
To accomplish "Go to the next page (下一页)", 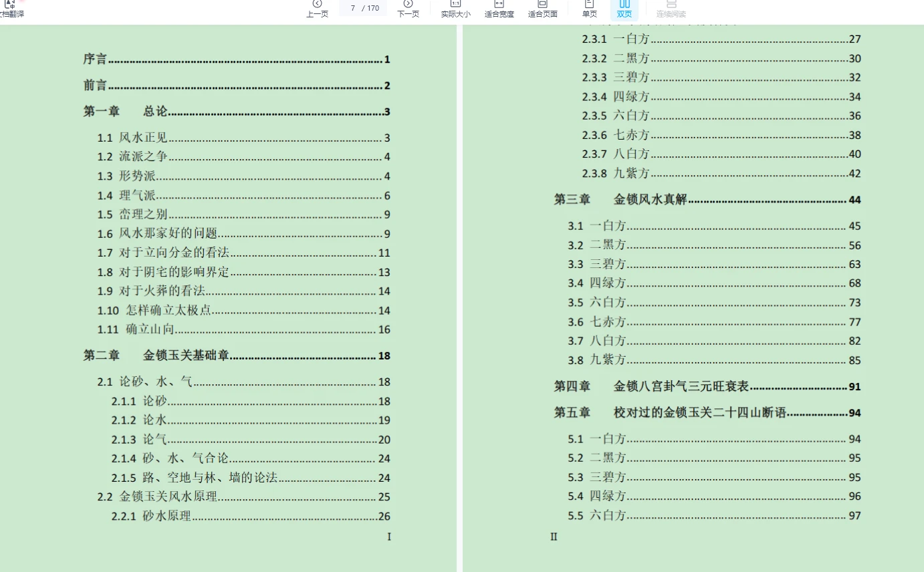I will coord(408,9).
